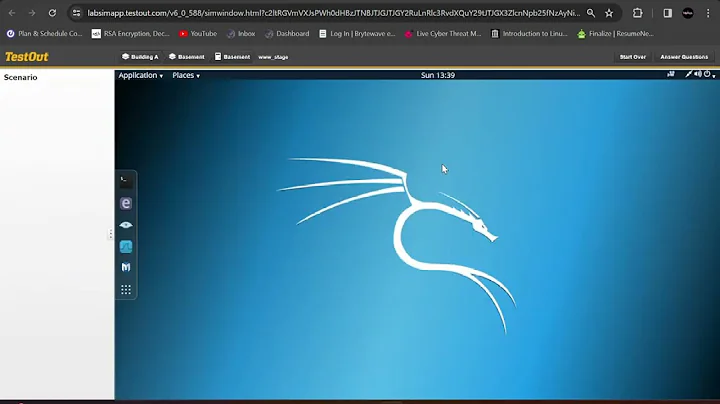Viewport: 720px width, 404px height.
Task: Launch Wireshark from the Kali dock
Action: [126, 247]
